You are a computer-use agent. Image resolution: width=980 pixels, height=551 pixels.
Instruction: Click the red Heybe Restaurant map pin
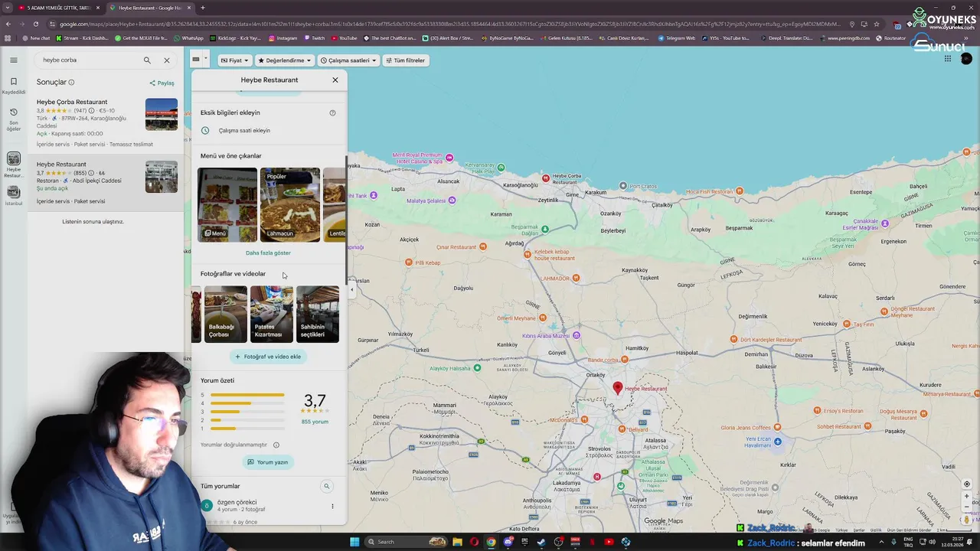[x=618, y=389]
